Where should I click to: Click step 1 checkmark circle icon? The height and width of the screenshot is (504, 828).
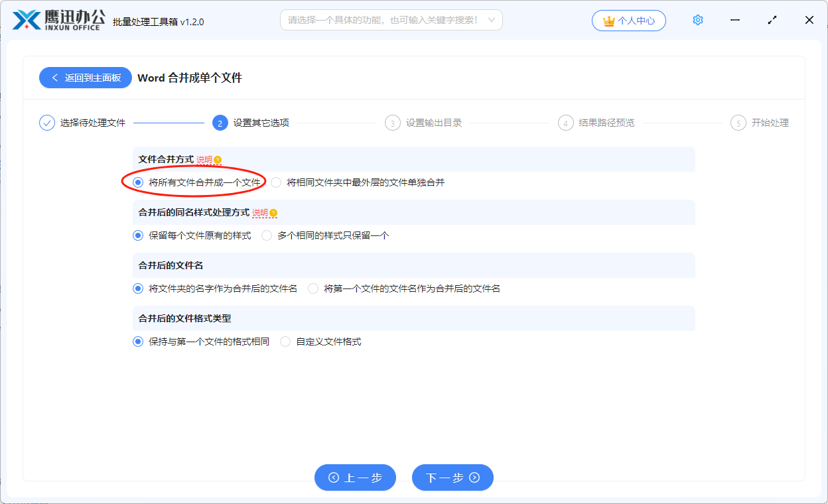pos(47,123)
